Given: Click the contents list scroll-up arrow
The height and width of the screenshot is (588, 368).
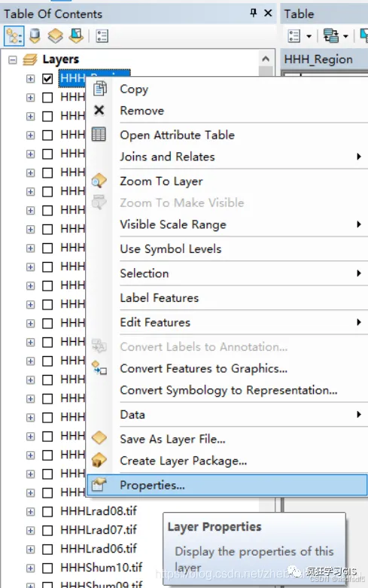Looking at the screenshot, I should point(266,59).
